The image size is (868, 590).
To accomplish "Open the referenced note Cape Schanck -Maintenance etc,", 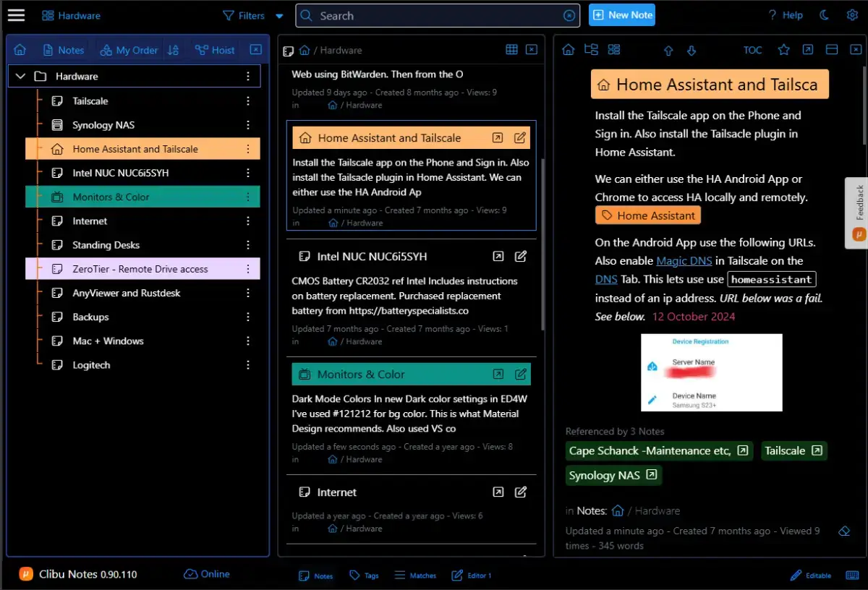I will click(660, 450).
